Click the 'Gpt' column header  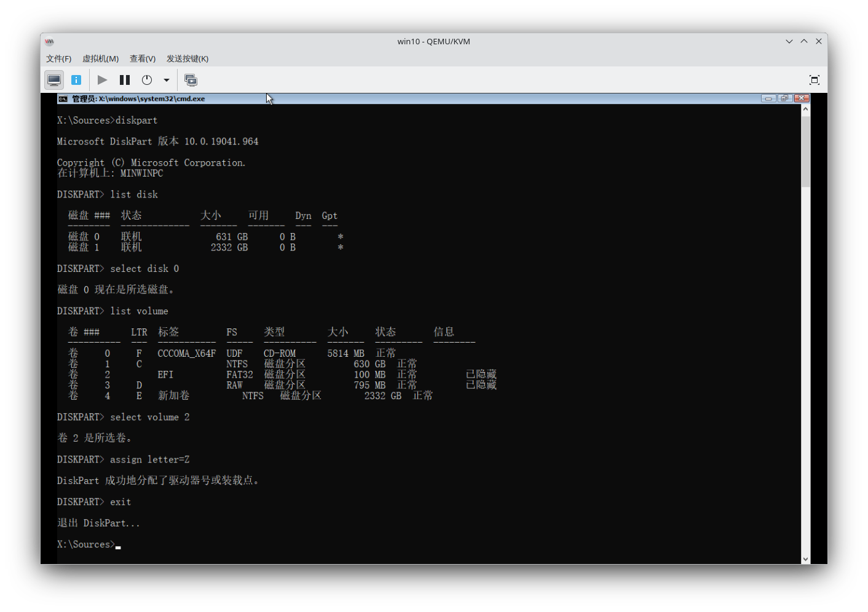329,216
